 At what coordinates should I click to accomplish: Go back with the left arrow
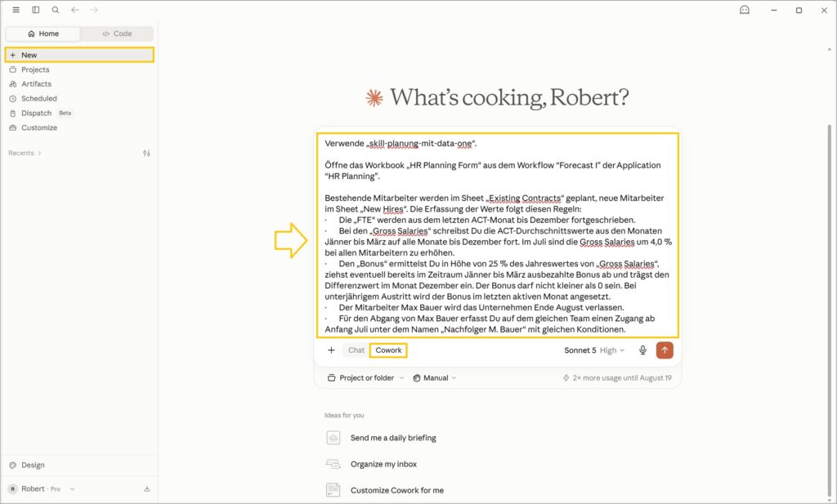(x=75, y=10)
